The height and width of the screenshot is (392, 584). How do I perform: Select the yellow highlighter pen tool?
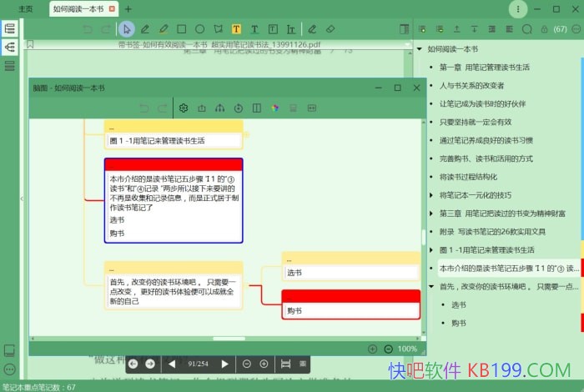click(164, 29)
